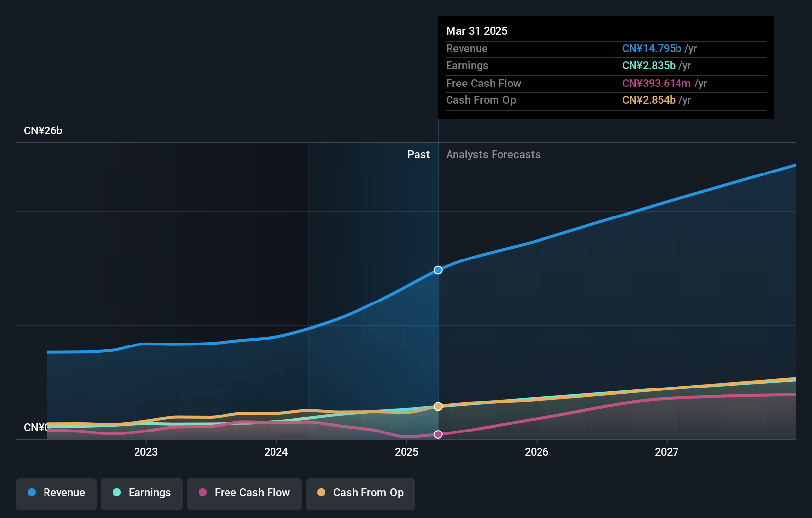Select the Free Cash Flow data point marker

[x=438, y=434]
